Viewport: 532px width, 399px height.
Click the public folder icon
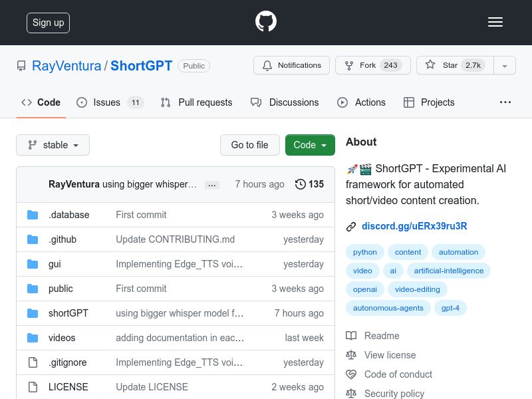tap(33, 289)
